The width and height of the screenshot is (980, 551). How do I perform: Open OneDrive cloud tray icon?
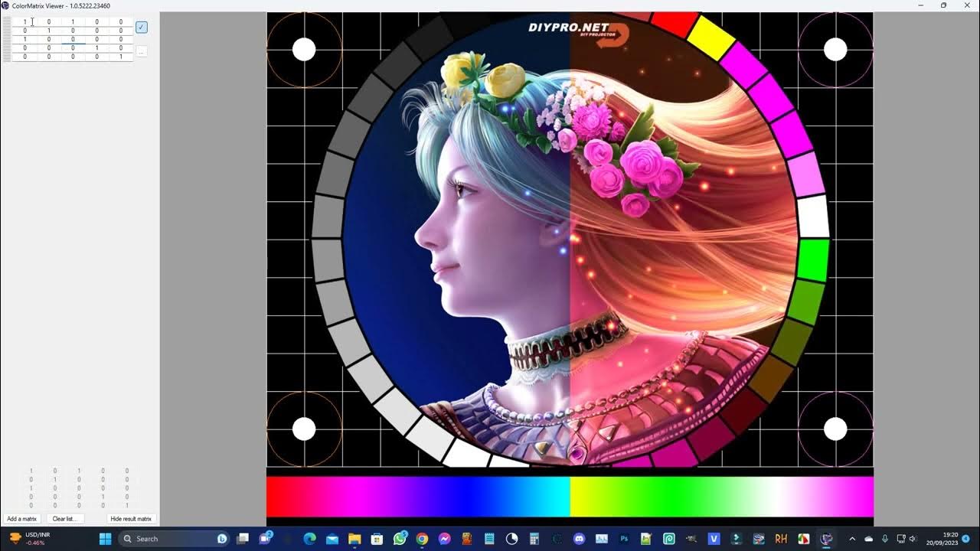coord(868,539)
